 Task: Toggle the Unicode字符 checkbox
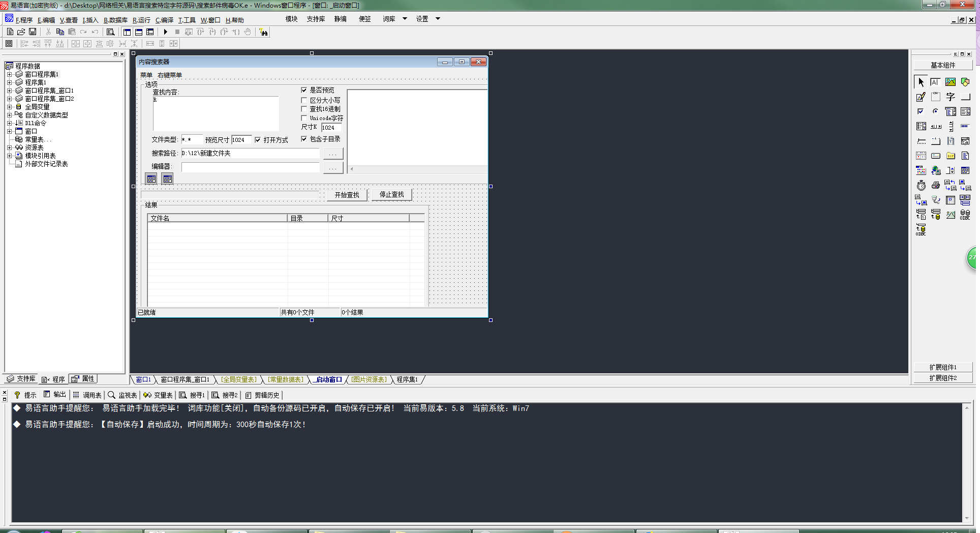pos(304,118)
